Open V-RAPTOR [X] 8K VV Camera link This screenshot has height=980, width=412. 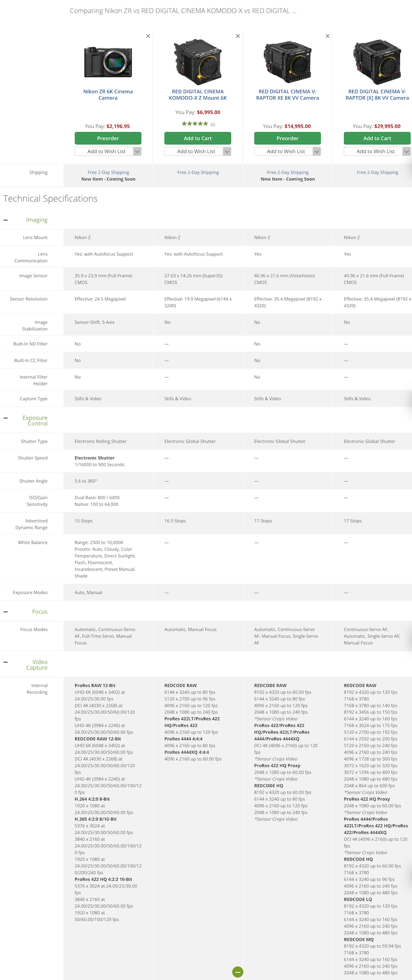(377, 94)
